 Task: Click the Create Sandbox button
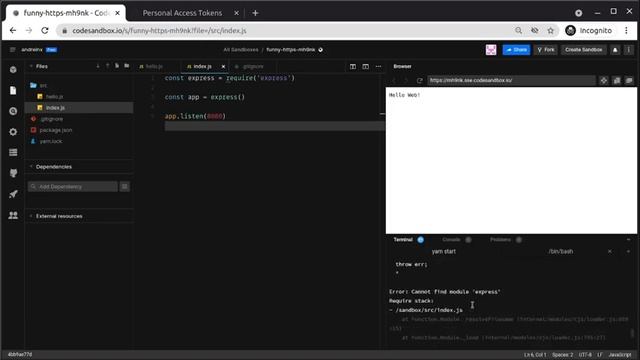(x=584, y=50)
